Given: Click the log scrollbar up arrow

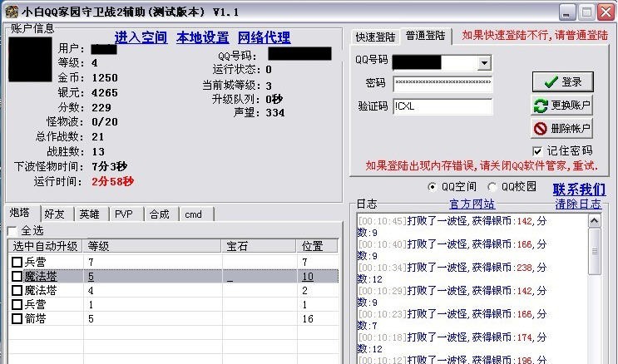Looking at the screenshot, I should pos(595,220).
